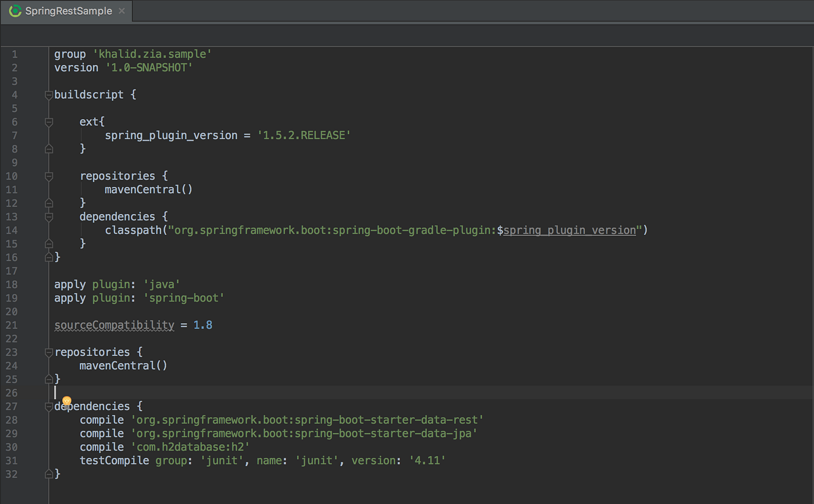Click the testCompile junit dependency line
The image size is (814, 504).
262,460
